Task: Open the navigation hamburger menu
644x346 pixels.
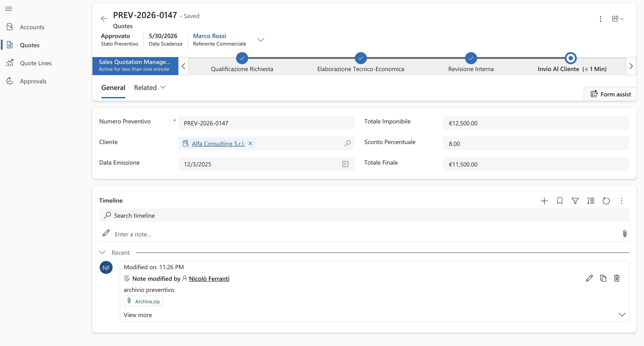Action: (x=9, y=9)
